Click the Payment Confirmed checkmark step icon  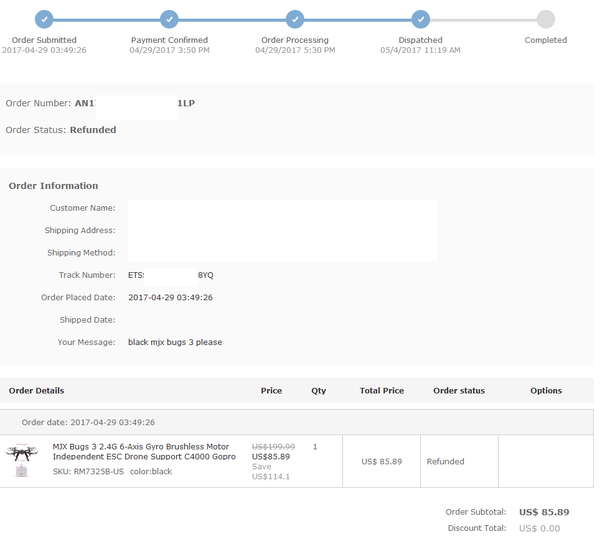pos(170,19)
